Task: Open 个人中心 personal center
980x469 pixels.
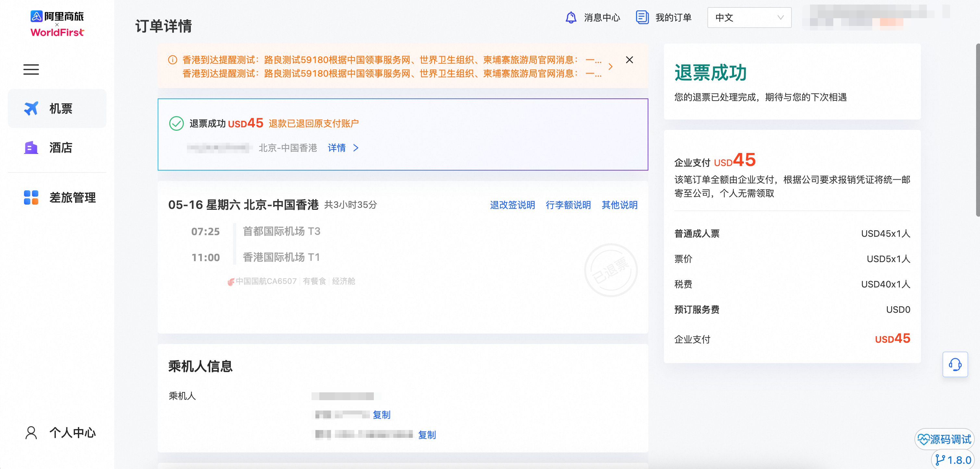Action: tap(61, 432)
